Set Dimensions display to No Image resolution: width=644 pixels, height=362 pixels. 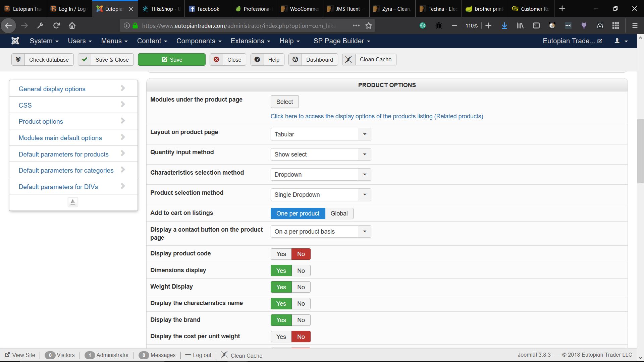(301, 271)
